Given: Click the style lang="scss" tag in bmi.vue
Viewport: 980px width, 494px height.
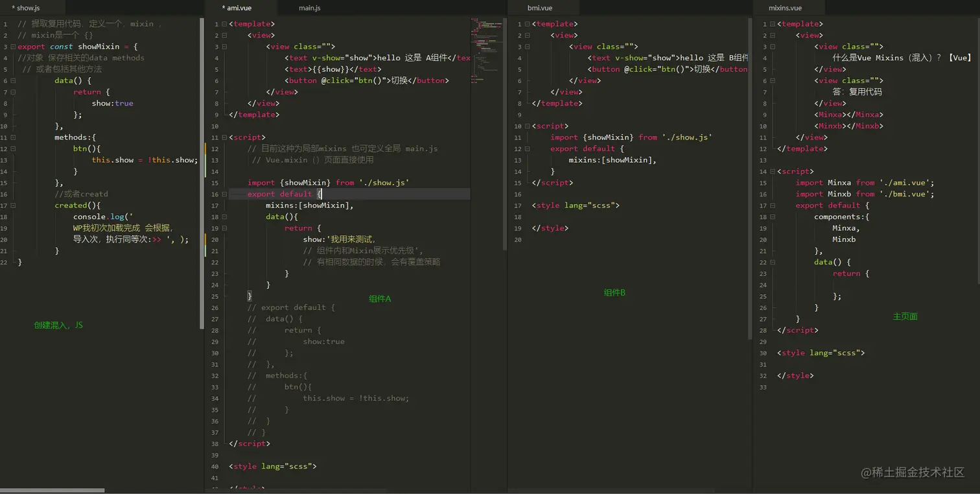Looking at the screenshot, I should pyautogui.click(x=576, y=206).
